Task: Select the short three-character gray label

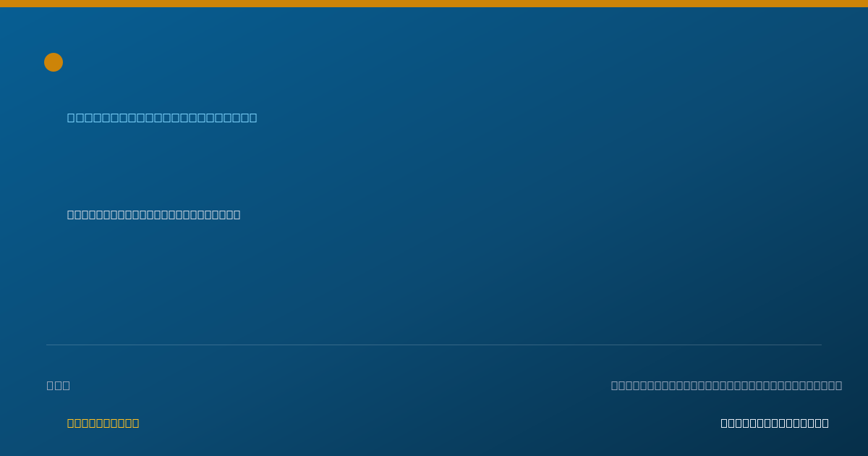Action: 59,385
